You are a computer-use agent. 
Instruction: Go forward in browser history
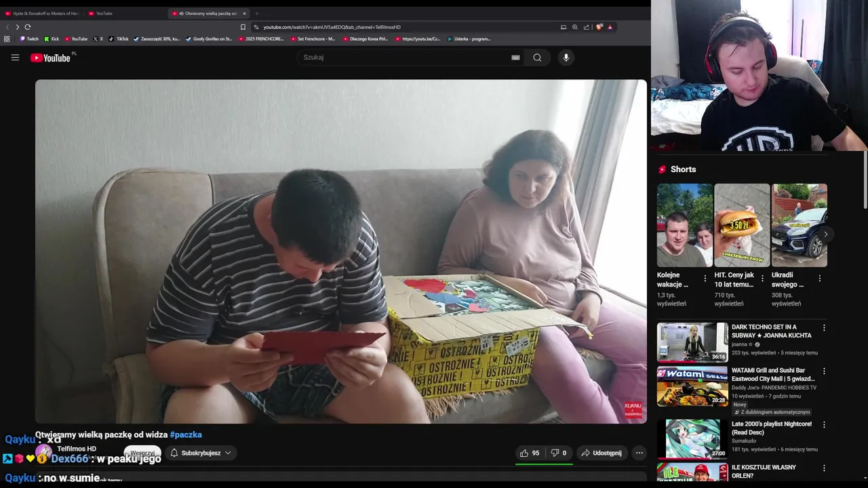(x=17, y=27)
